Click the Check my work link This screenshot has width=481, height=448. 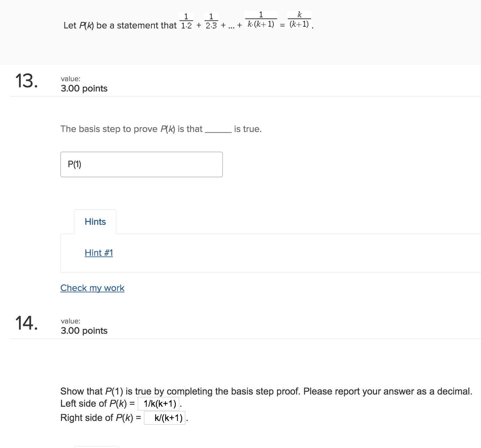92,288
